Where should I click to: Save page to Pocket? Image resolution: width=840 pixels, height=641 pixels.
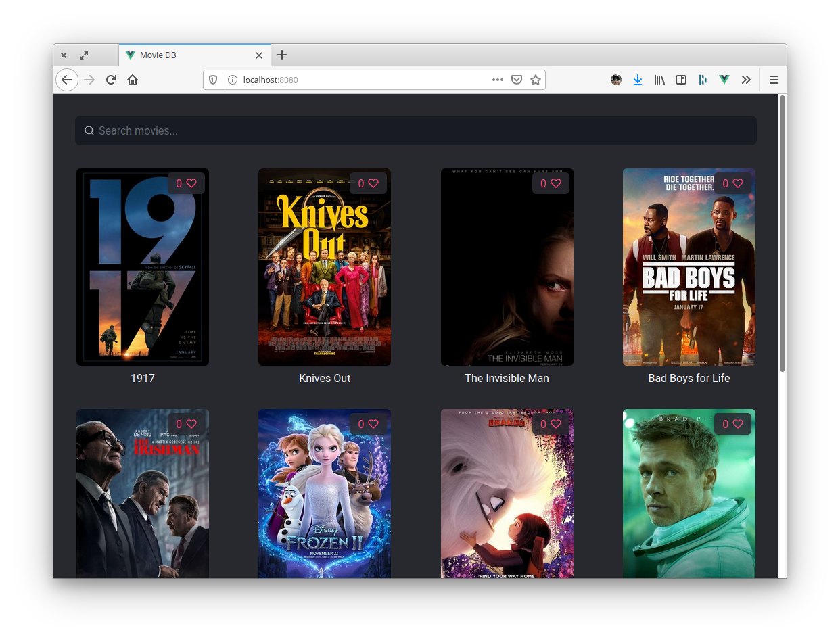coord(517,80)
